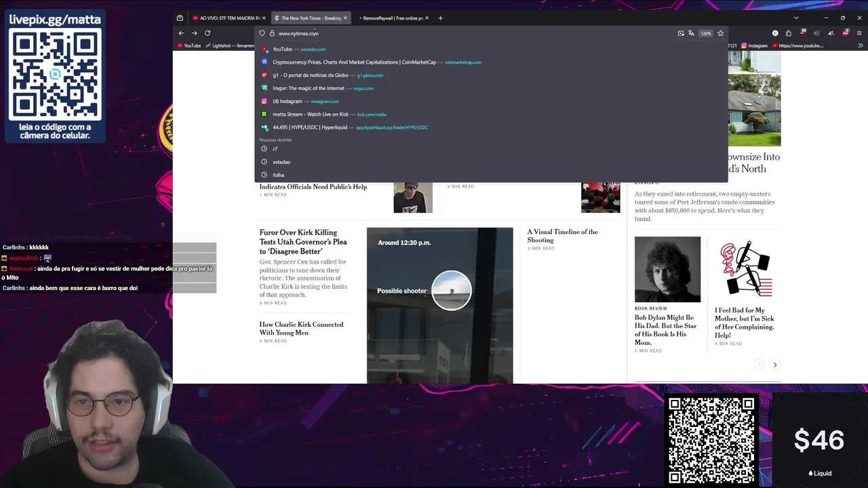Image resolution: width=868 pixels, height=488 pixels.
Task: Switch to the AO VIVO: STF TEM MAIORIA tab
Action: (x=229, y=18)
